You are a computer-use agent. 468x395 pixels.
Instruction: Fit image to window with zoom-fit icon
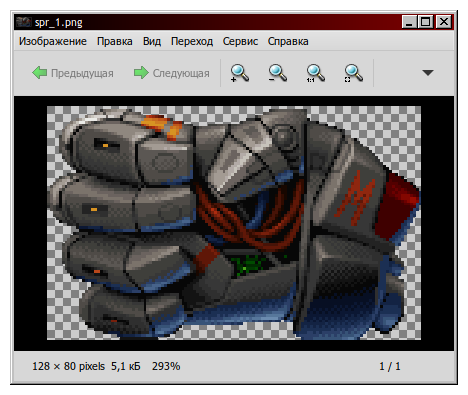[x=353, y=73]
